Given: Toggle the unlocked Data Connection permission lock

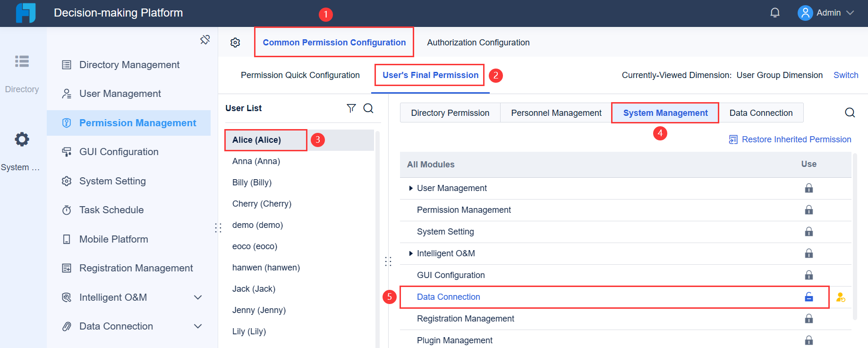Looking at the screenshot, I should 808,297.
